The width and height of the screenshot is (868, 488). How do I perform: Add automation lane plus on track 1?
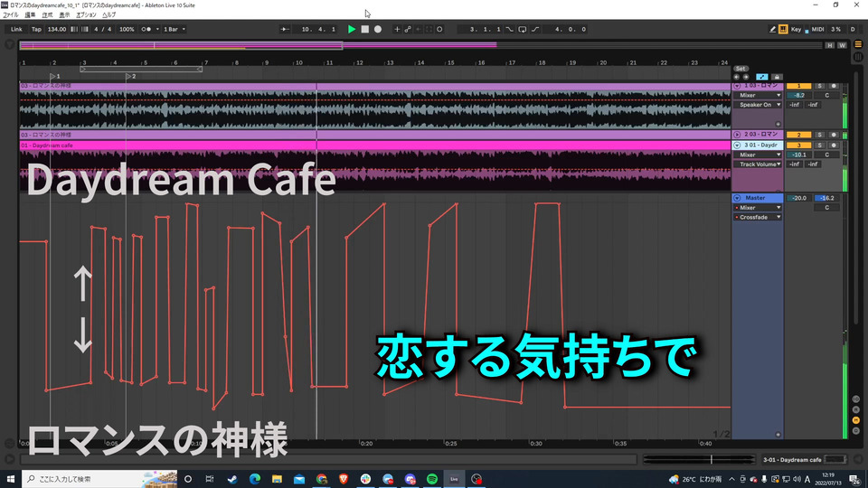[x=778, y=125]
